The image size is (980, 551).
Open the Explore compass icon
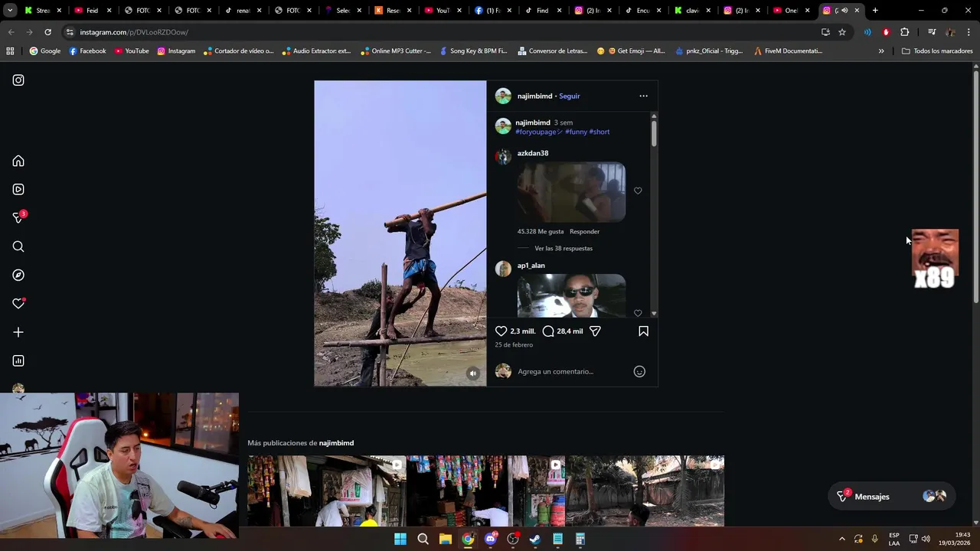click(x=18, y=275)
